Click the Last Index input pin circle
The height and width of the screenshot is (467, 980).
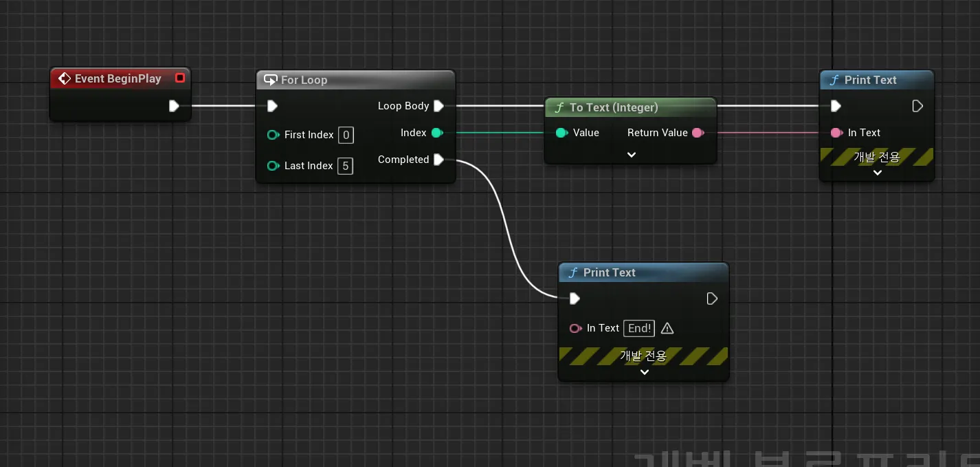click(273, 166)
